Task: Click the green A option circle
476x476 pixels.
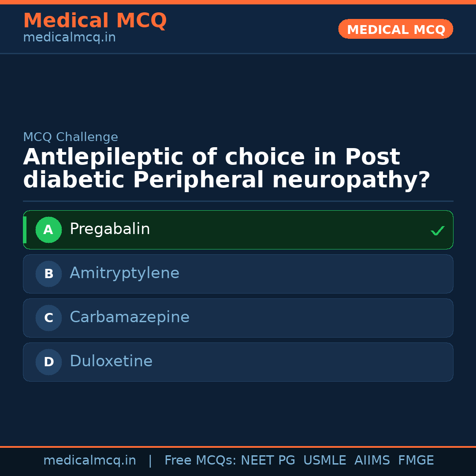Action: point(48,230)
